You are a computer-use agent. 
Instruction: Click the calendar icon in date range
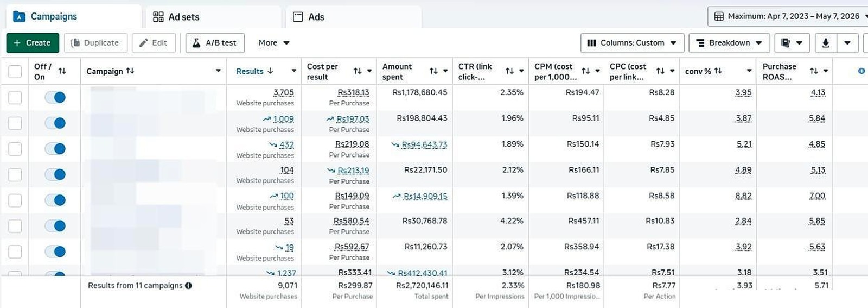tap(719, 16)
